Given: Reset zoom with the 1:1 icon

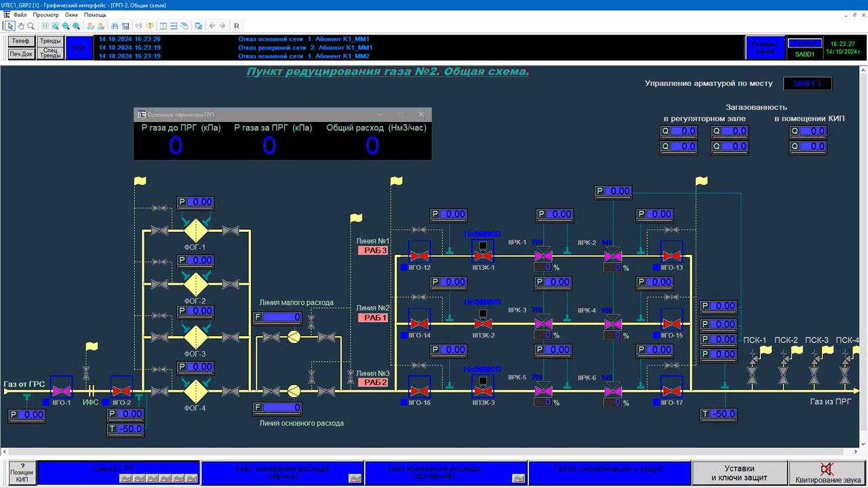Looking at the screenshot, I should click(45, 26).
